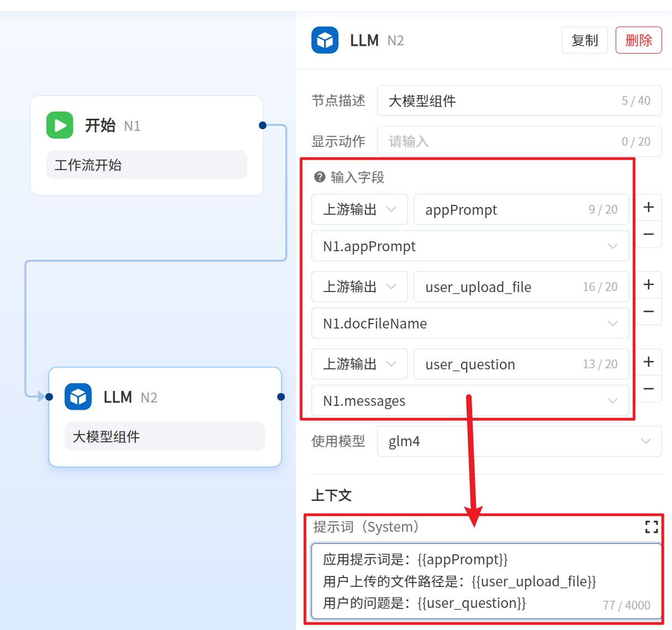Click the LLM cube icon in panel header
This screenshot has width=672, height=630.
tap(325, 40)
